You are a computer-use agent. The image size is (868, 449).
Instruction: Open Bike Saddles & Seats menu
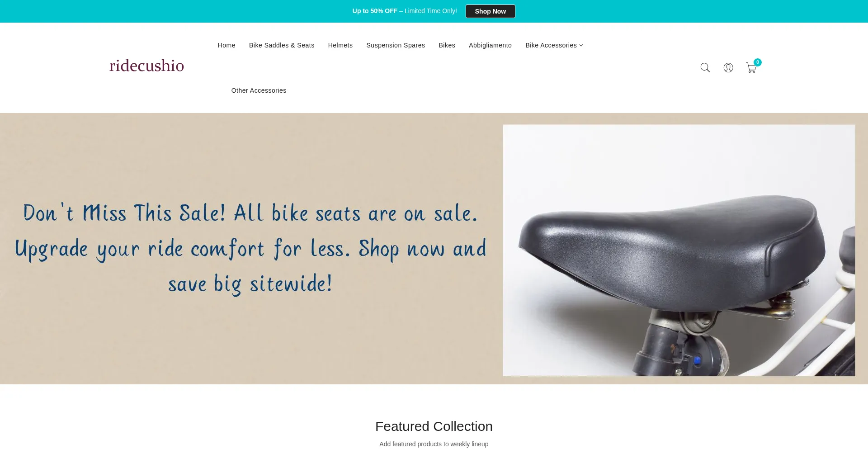(x=282, y=45)
